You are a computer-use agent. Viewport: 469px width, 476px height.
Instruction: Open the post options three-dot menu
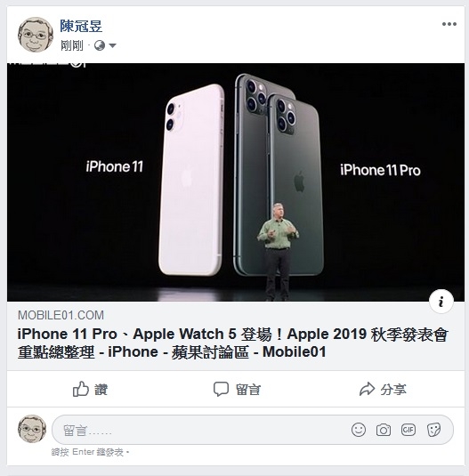(x=449, y=24)
